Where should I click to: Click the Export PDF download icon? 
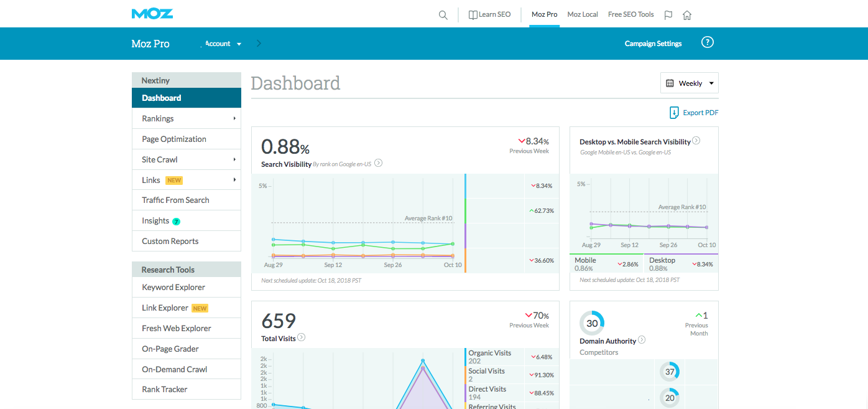[x=674, y=113]
